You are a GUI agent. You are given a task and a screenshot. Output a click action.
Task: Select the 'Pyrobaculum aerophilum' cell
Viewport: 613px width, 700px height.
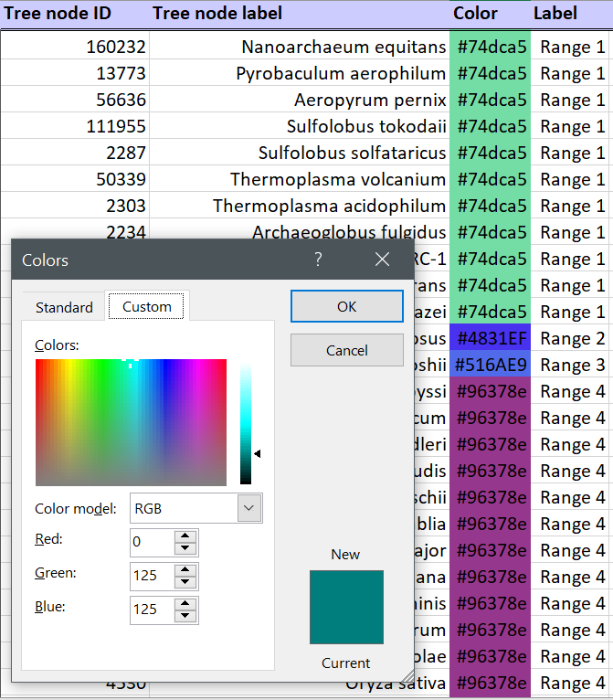point(300,73)
